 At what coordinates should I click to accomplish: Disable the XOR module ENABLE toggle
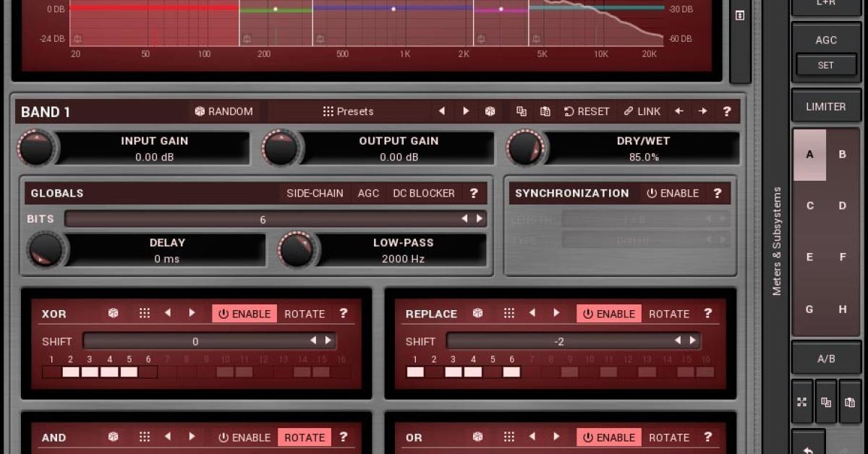244,313
